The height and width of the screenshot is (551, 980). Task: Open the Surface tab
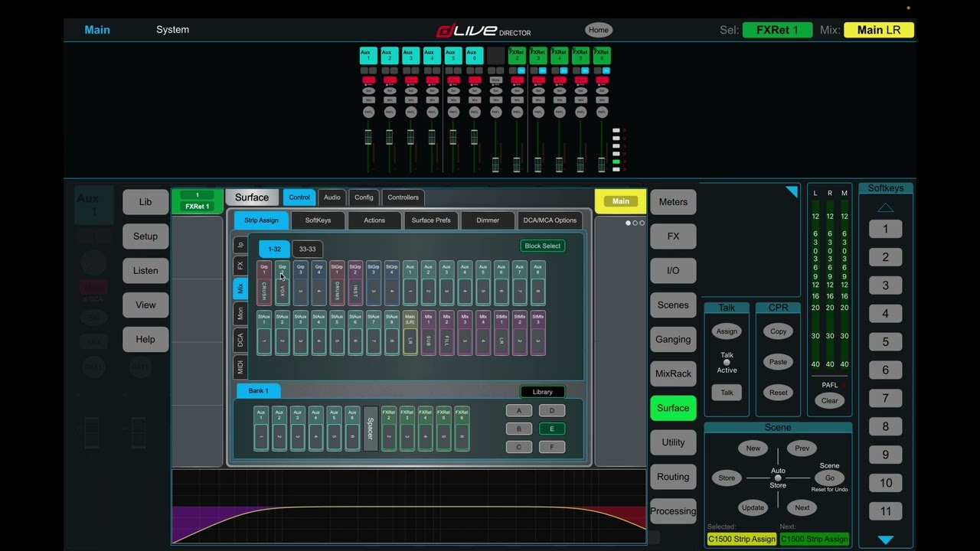pos(252,197)
